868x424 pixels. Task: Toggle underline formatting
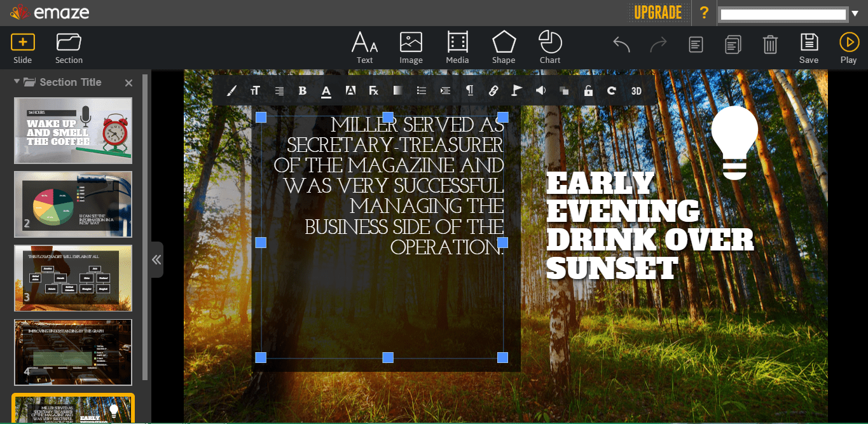coord(326,90)
